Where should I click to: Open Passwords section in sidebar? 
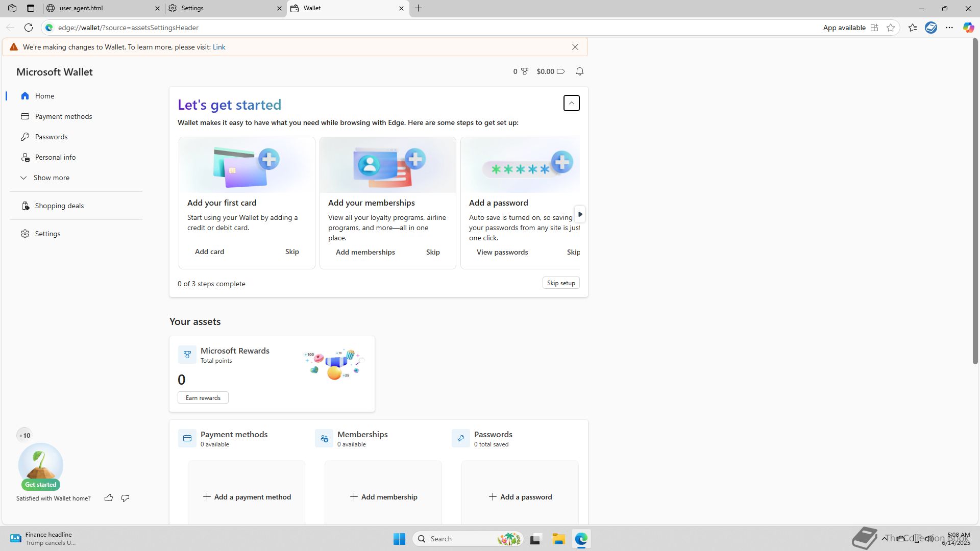pos(51,137)
